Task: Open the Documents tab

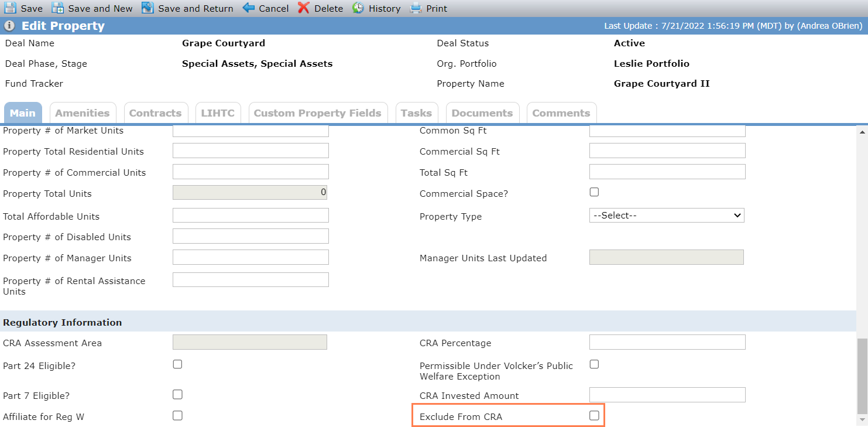Action: point(482,113)
